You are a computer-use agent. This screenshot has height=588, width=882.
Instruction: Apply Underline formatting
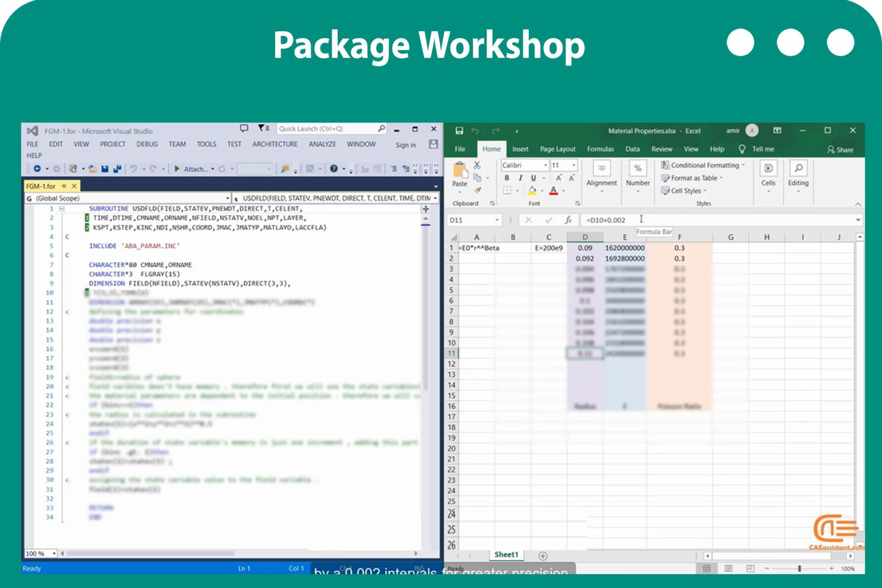pos(533,178)
